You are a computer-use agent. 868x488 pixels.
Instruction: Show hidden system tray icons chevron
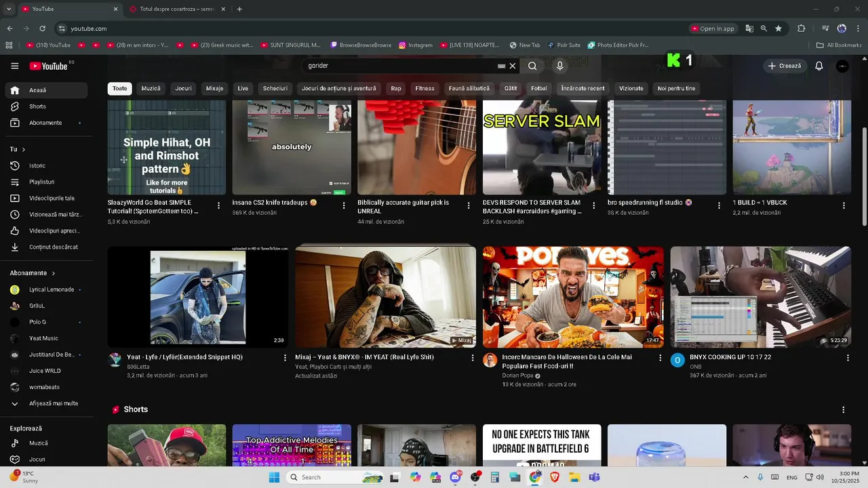[x=746, y=477]
